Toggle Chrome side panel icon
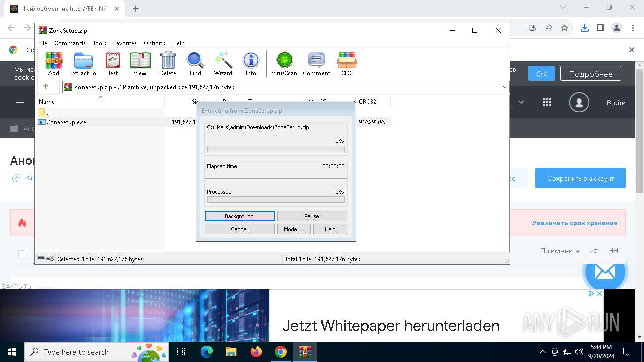Screen dimensions: 644x362 [x=601, y=28]
